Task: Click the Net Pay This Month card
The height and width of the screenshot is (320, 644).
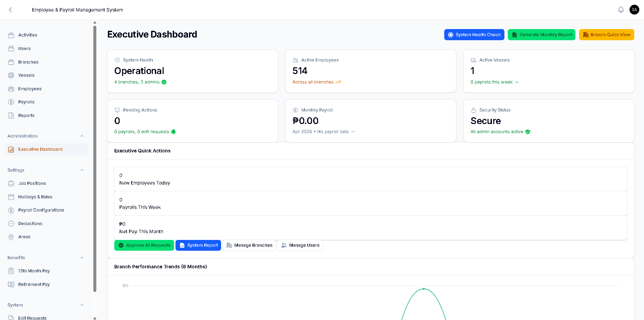Action: pyautogui.click(x=371, y=228)
